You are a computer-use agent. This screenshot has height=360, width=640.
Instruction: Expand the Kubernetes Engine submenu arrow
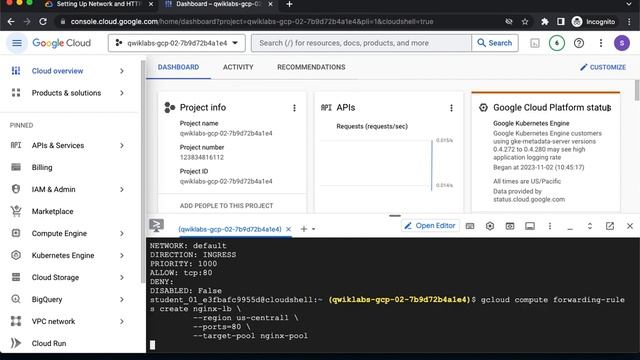(122, 256)
